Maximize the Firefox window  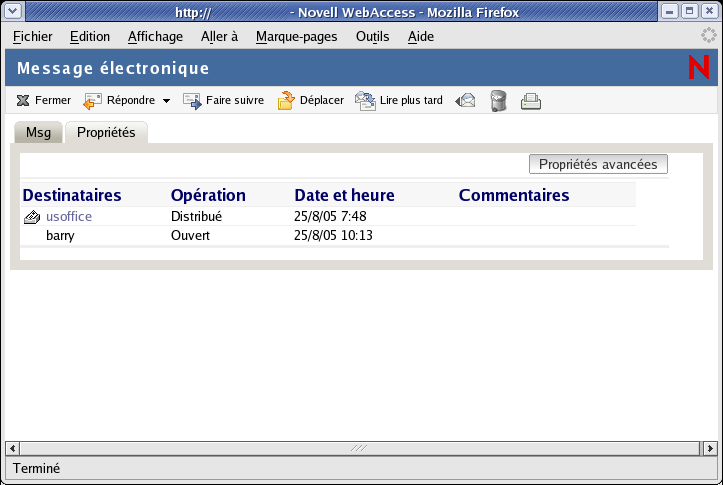[x=690, y=11]
